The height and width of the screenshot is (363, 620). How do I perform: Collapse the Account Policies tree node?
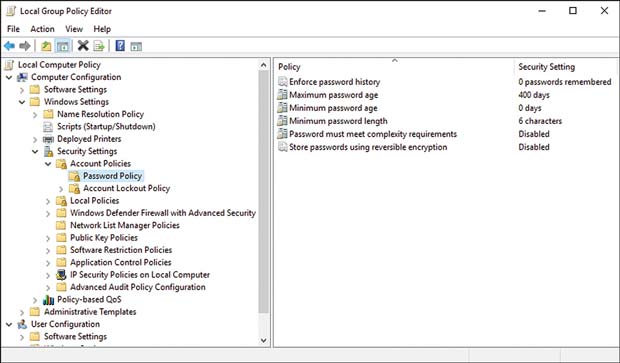pyautogui.click(x=48, y=164)
